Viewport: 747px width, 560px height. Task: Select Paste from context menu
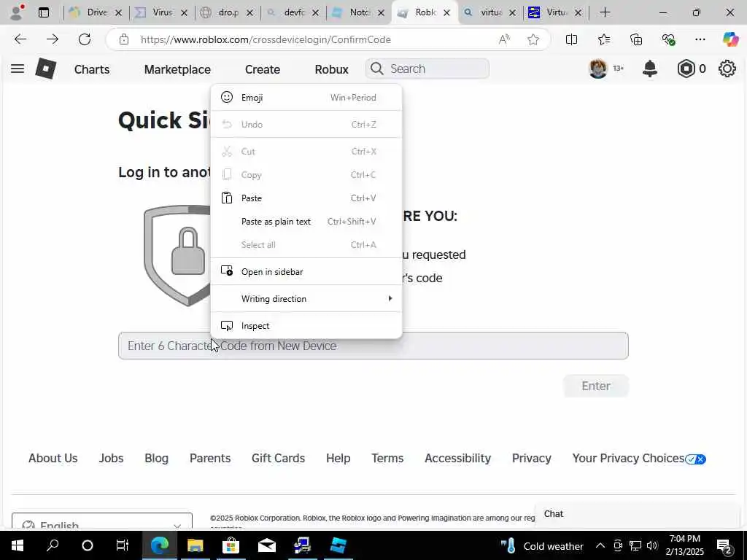[306, 198]
